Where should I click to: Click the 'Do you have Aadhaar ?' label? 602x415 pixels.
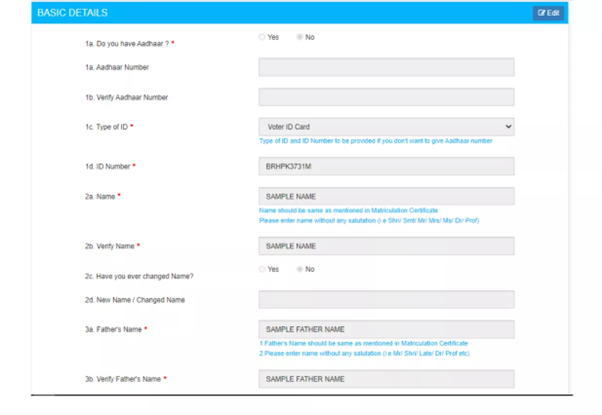(x=128, y=44)
